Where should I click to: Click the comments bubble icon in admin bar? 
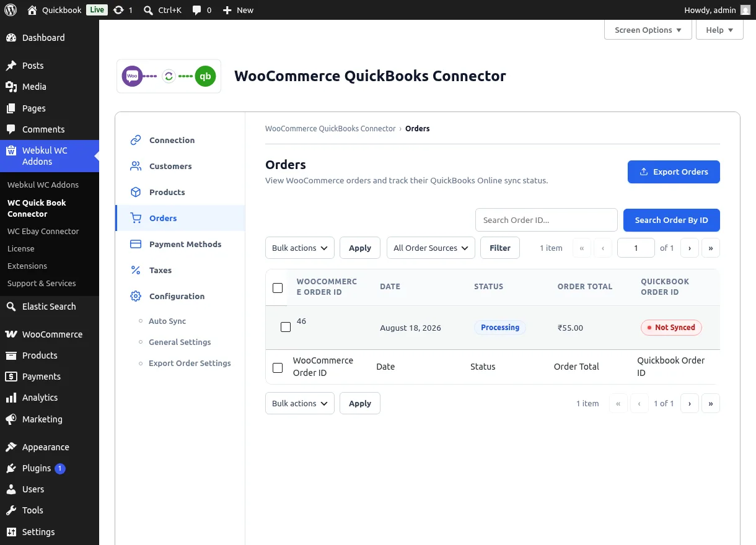coord(196,10)
